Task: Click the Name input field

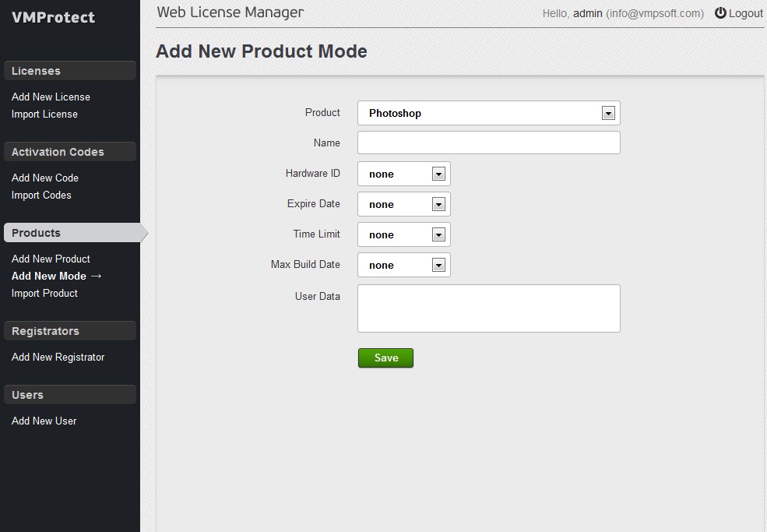Action: tap(489, 143)
